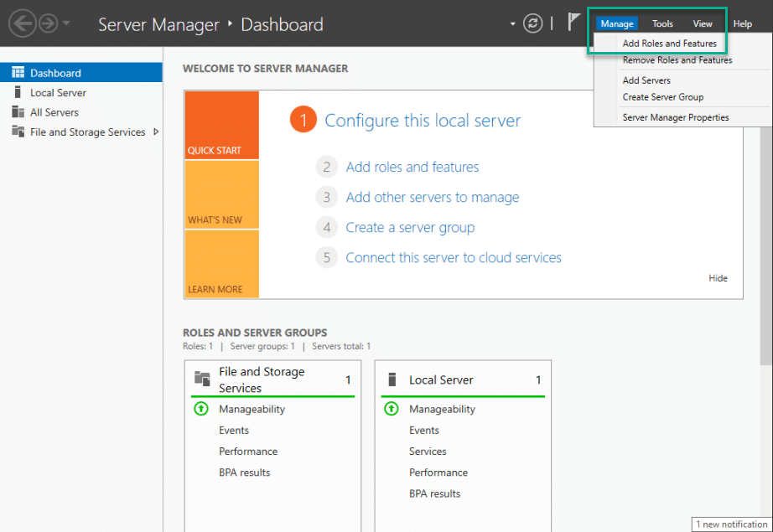This screenshot has height=532, width=773.
Task: Open the Local Server tile header
Action: click(463, 380)
